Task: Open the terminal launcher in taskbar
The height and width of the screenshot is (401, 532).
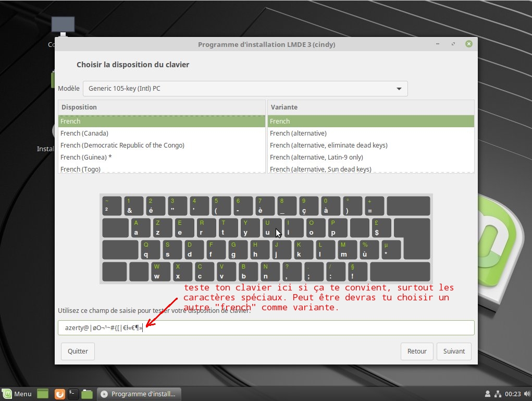Action: click(x=73, y=394)
